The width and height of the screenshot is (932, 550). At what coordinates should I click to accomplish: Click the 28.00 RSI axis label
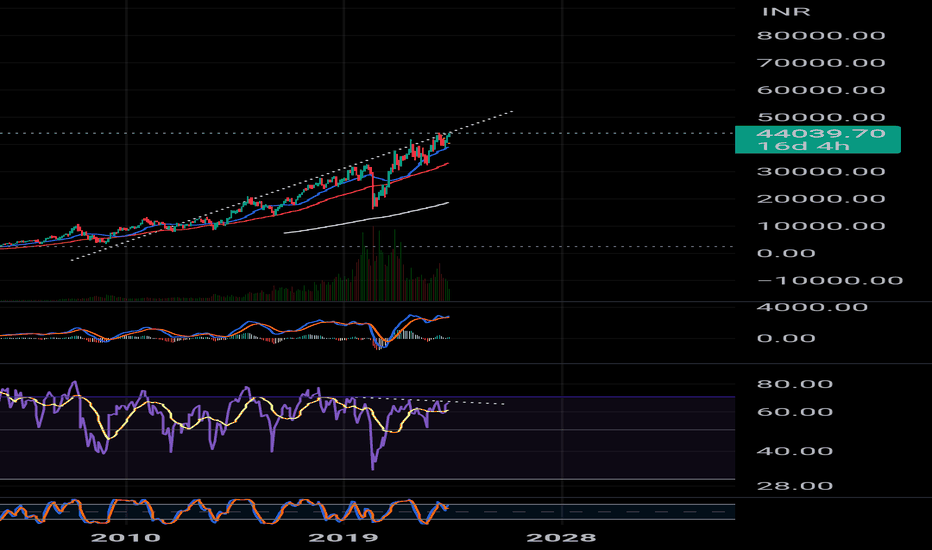point(795,486)
